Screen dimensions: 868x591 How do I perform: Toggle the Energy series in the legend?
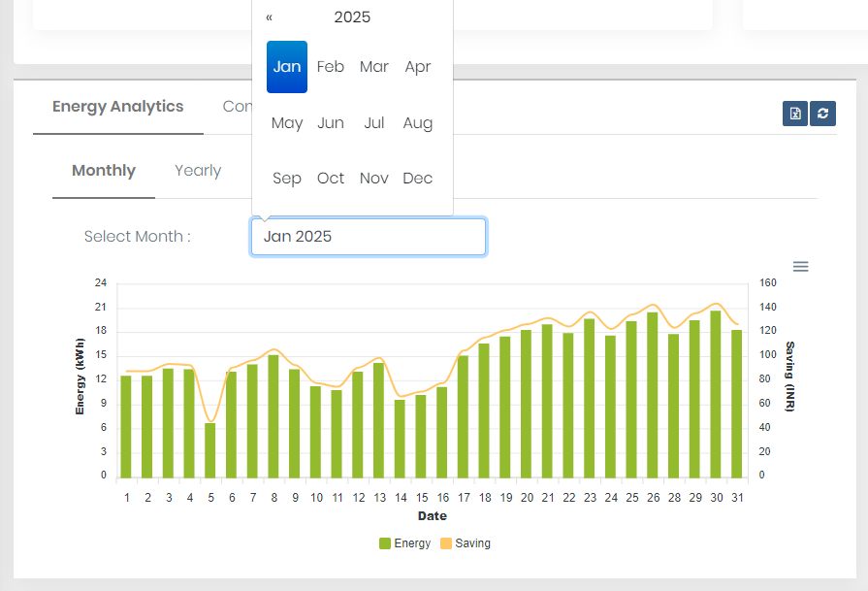pos(405,542)
